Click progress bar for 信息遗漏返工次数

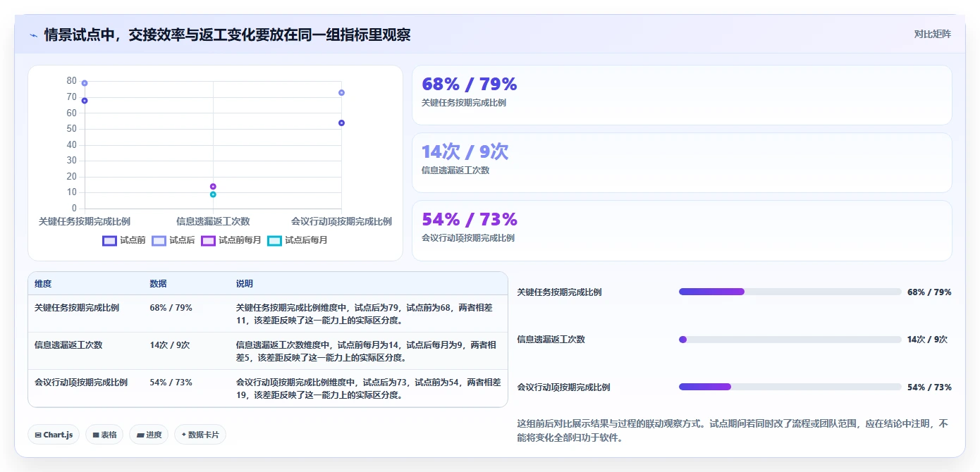[x=790, y=340]
